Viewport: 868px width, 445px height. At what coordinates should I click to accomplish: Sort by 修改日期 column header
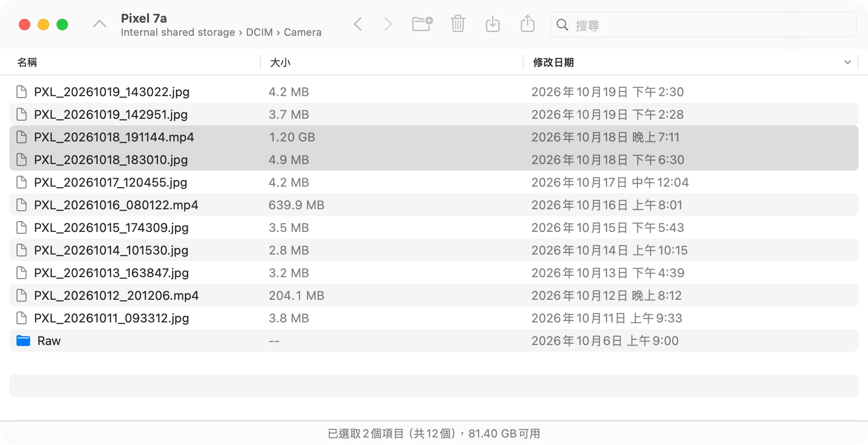coord(553,62)
